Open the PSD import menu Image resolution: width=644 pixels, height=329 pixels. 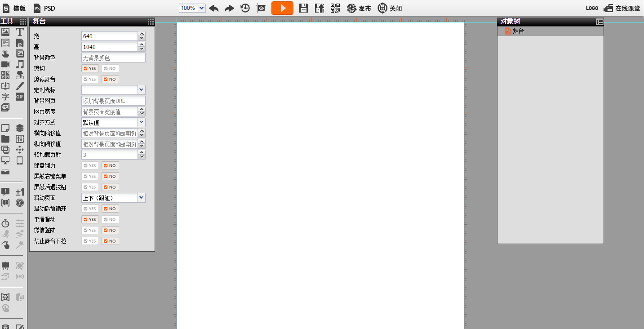[44, 8]
